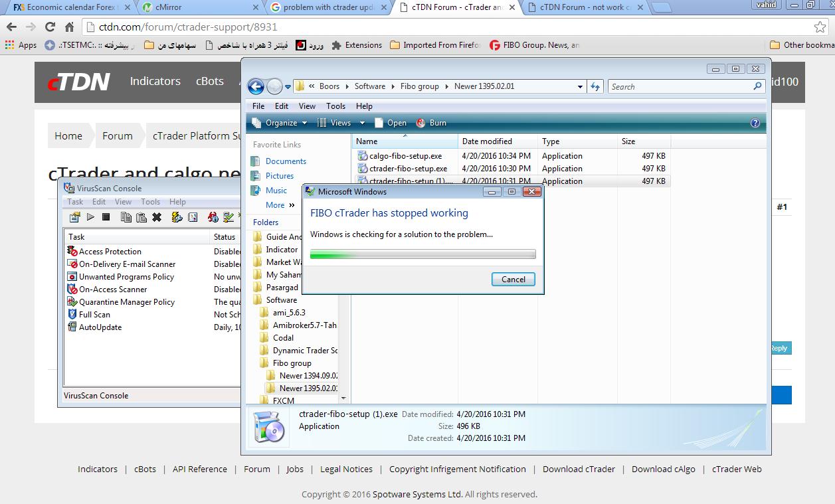
Task: Open wrench-and-lightning icon in VirusScan toolbar
Action: [x=177, y=217]
